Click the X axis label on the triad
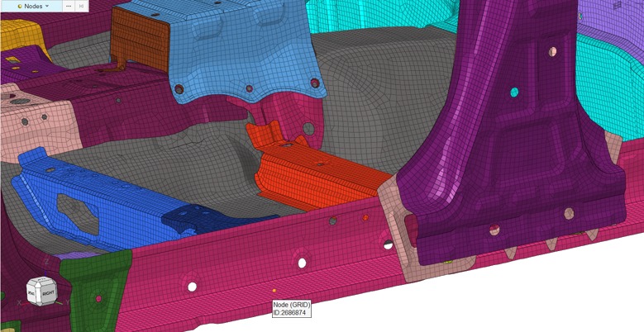 pos(21,302)
